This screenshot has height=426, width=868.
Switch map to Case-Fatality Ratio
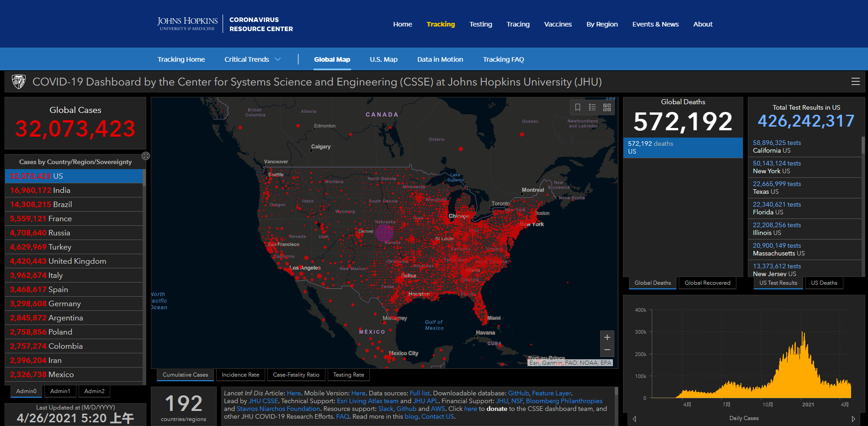pyautogui.click(x=296, y=375)
